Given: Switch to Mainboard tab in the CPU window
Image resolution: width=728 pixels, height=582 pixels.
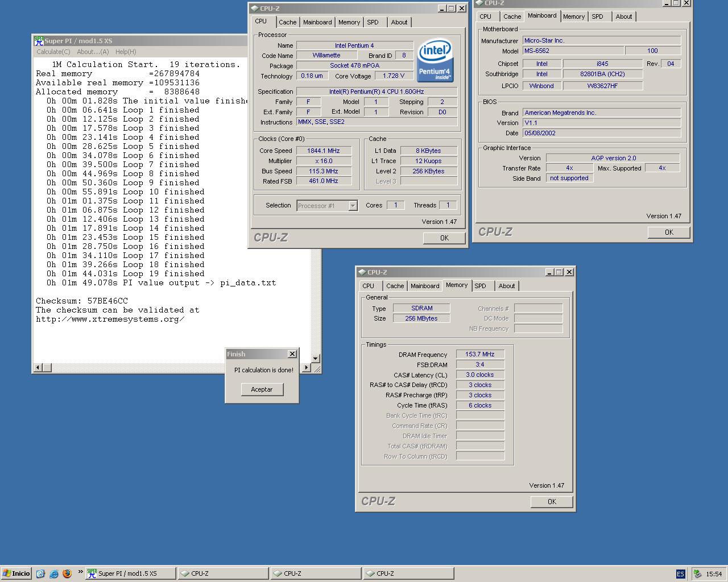Looking at the screenshot, I should [317, 22].
